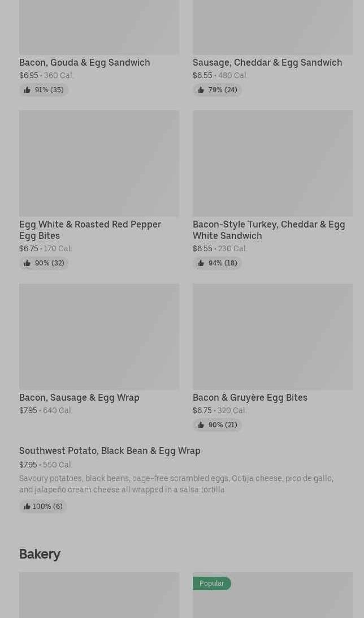Open Bacon-Style Turkey, Cheddar & Egg White Sandwich
The image size is (364, 618).
tap(268, 230)
